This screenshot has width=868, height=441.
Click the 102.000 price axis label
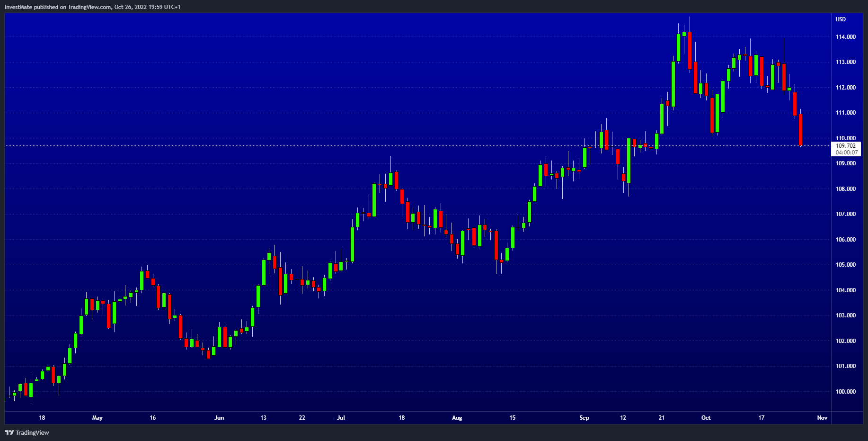point(846,341)
